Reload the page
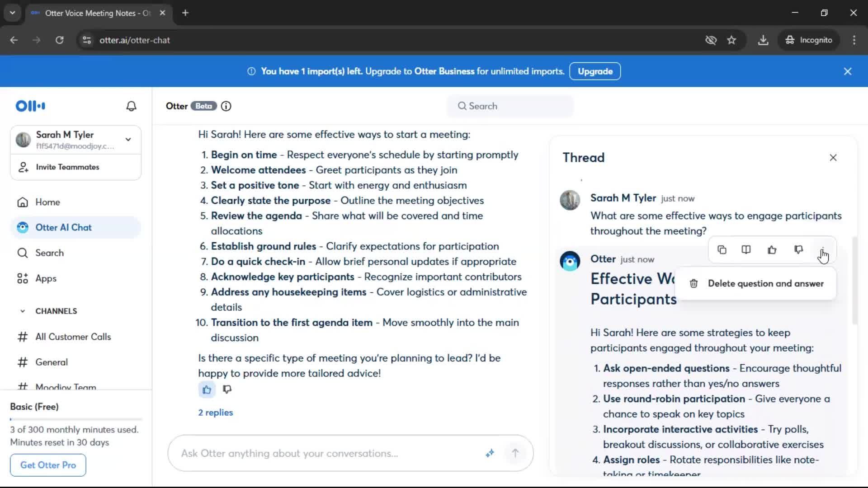 click(59, 40)
